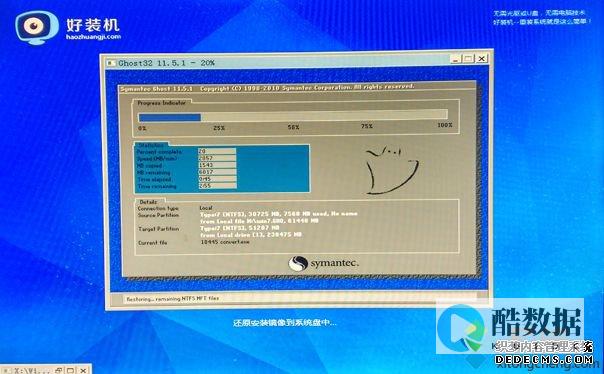Click the DEDECMS.COM watermark text
604x374 pixels.
pos(544,360)
